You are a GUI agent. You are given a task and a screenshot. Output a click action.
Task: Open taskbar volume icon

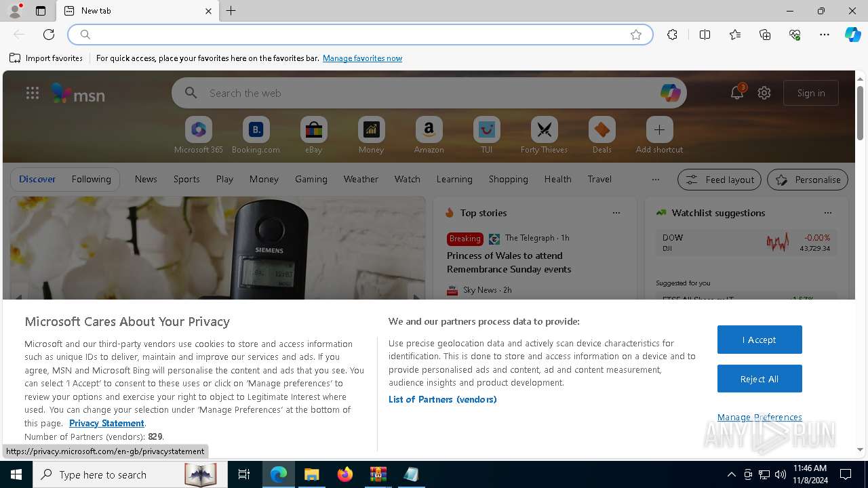coord(781,474)
